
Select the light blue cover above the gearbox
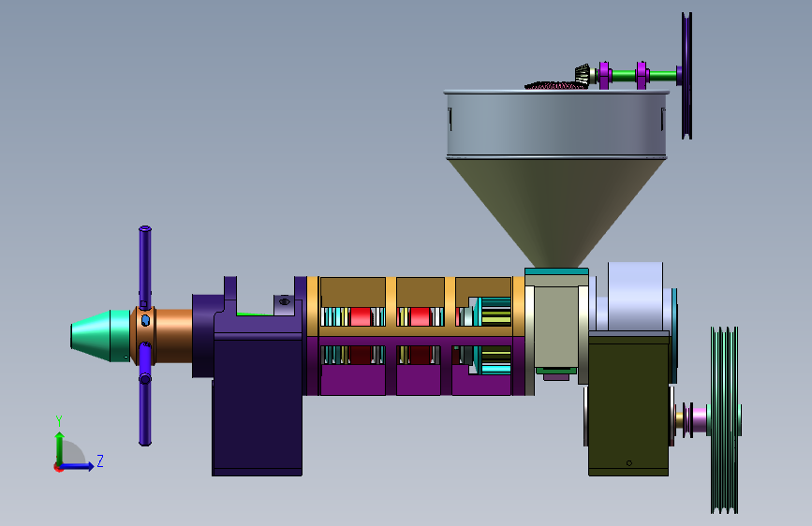point(635,296)
